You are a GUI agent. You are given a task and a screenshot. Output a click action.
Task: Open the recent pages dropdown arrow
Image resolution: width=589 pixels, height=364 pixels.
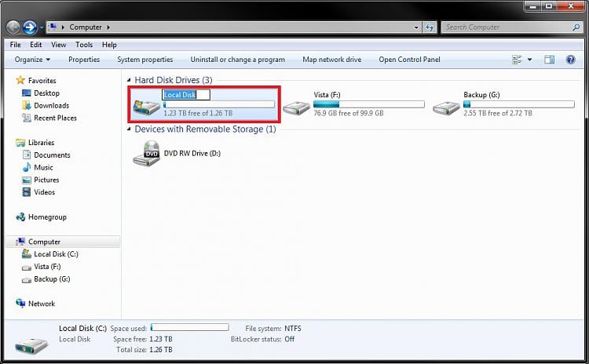coord(42,27)
